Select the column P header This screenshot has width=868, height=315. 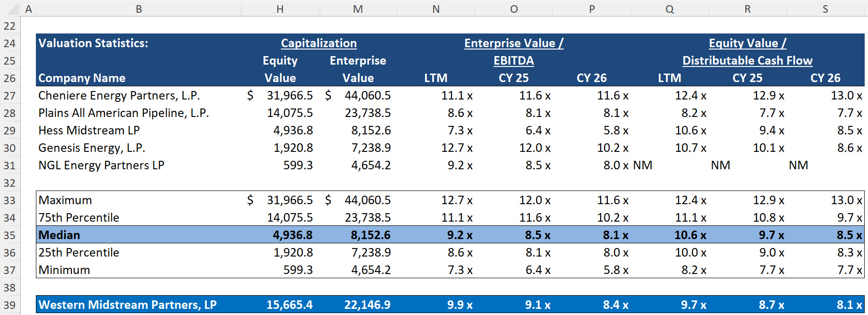tap(592, 9)
